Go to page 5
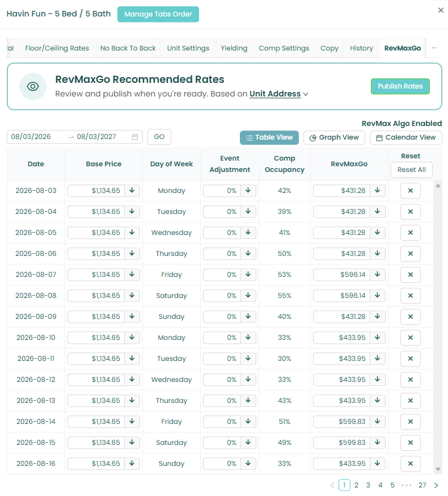This screenshot has height=496, width=448. tap(392, 485)
